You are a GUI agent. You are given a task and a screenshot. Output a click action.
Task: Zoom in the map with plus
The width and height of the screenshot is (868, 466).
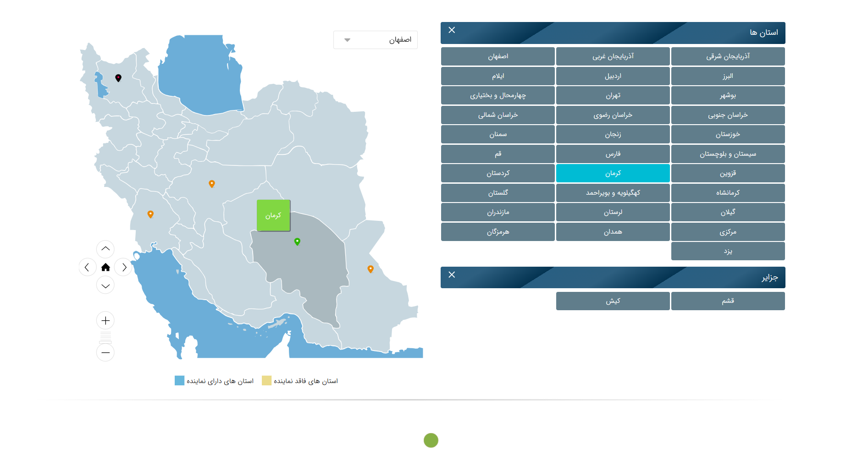point(105,320)
